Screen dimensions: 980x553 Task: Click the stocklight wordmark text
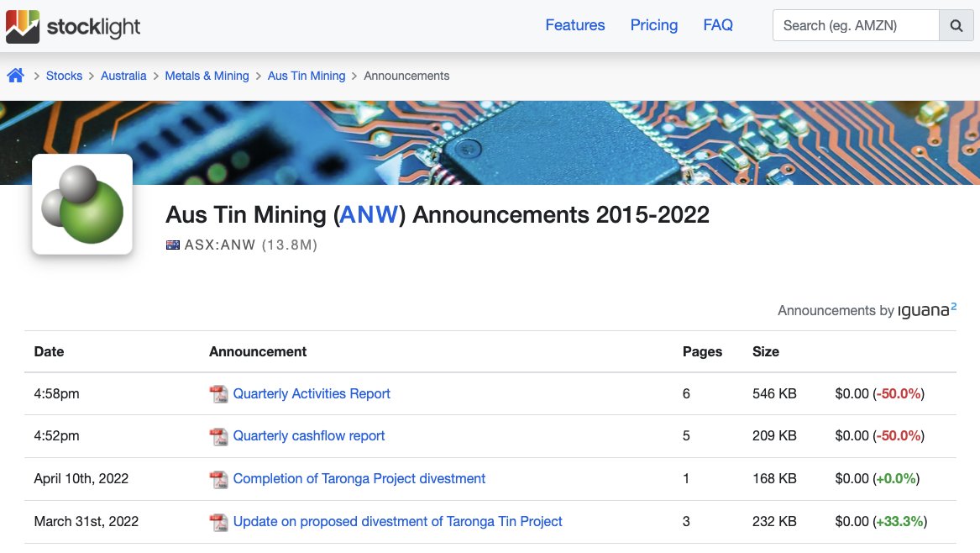click(x=94, y=27)
